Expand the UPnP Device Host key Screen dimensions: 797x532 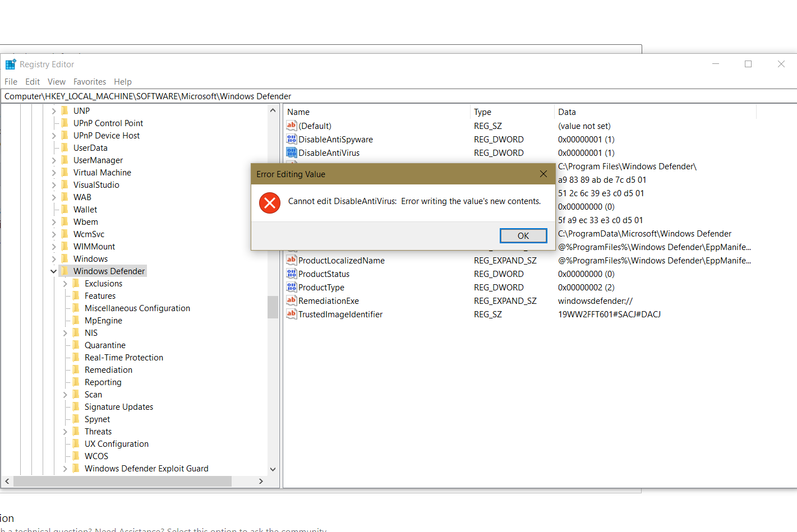click(54, 136)
